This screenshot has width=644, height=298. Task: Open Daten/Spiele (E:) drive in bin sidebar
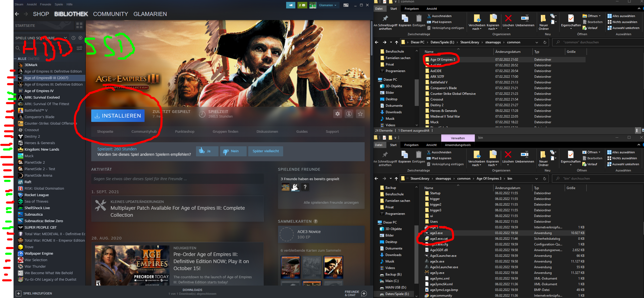397,294
